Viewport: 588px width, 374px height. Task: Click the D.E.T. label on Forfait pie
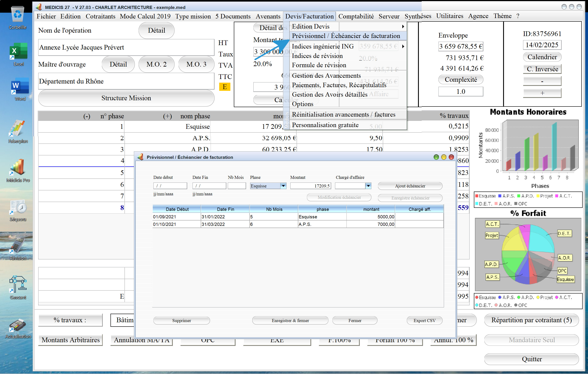tap(564, 233)
